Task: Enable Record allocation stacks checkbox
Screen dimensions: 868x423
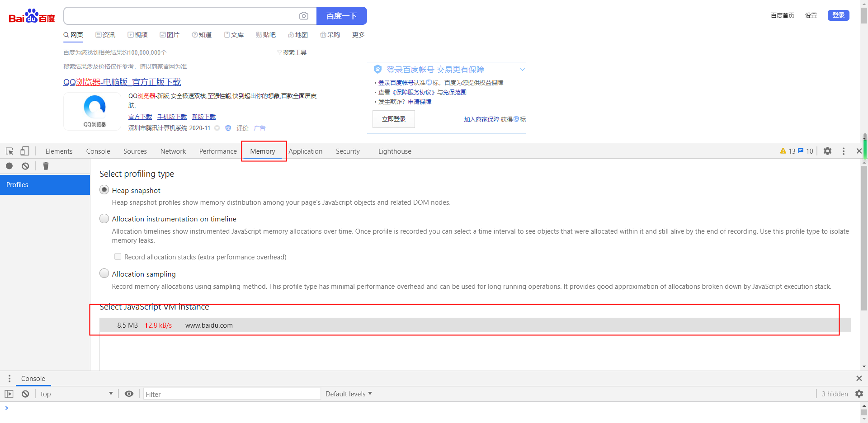Action: tap(118, 256)
